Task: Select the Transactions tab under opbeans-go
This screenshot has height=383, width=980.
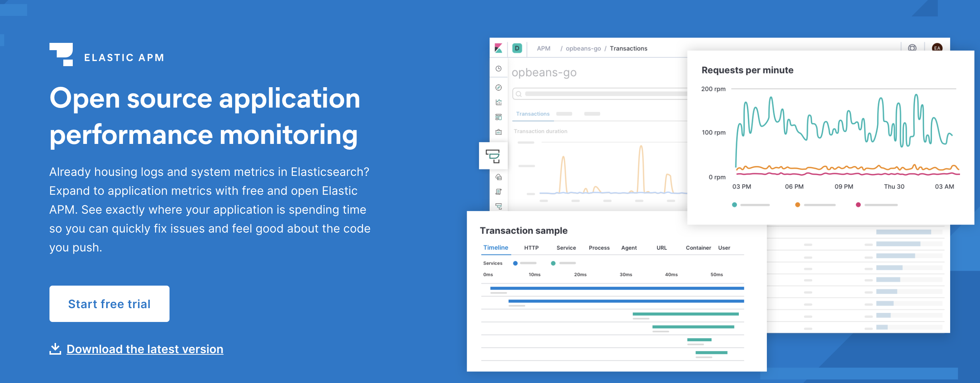Action: (533, 114)
